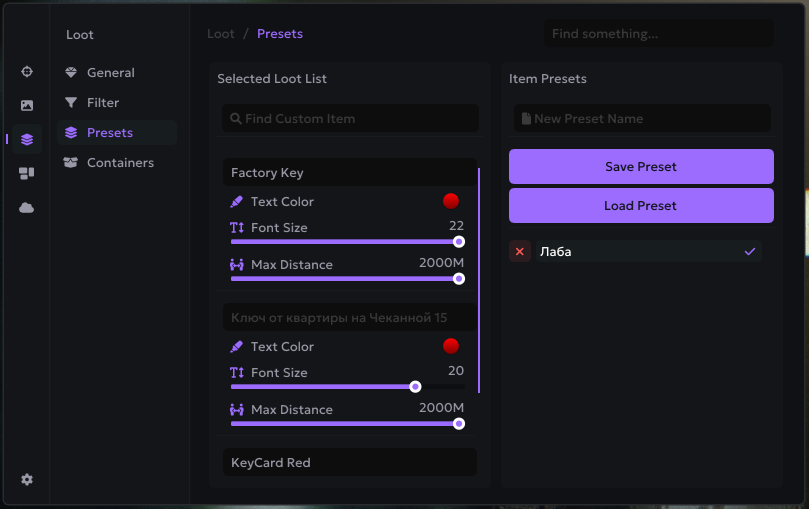The image size is (809, 509).
Task: Open the General loot tab
Action: click(110, 73)
